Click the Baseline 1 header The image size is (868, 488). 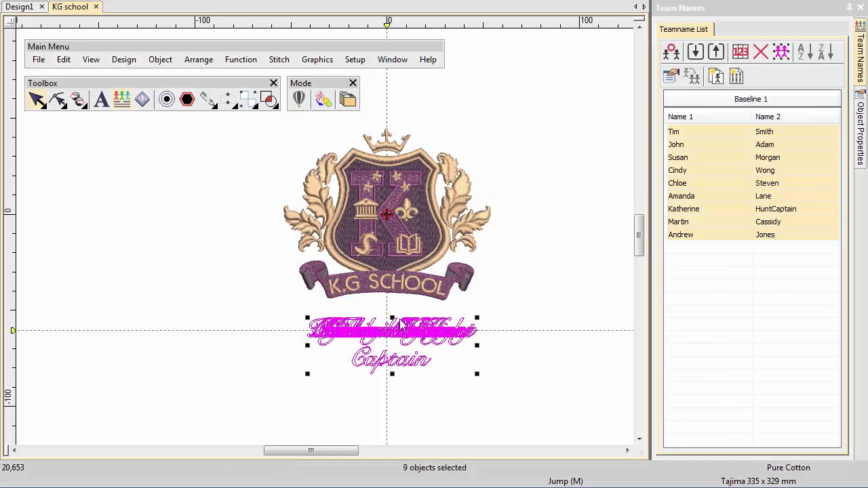coord(752,99)
